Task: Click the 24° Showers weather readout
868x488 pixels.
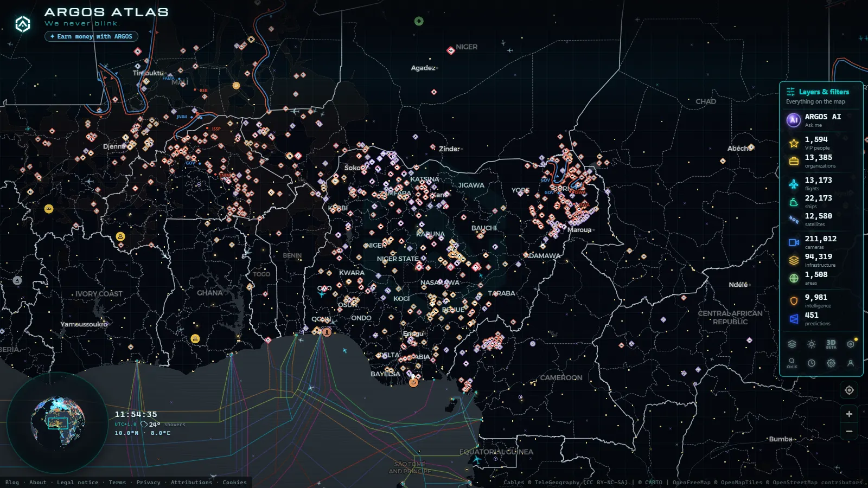Action: [x=163, y=425]
